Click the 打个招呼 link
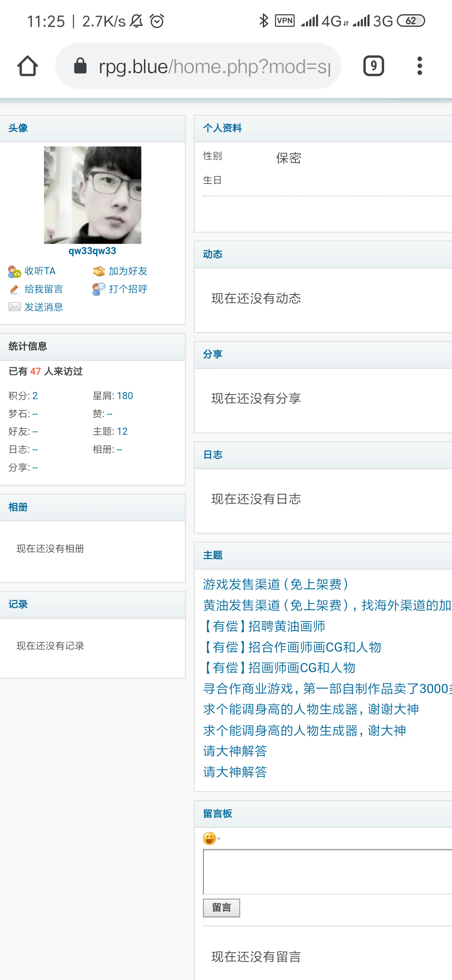 pos(128,289)
